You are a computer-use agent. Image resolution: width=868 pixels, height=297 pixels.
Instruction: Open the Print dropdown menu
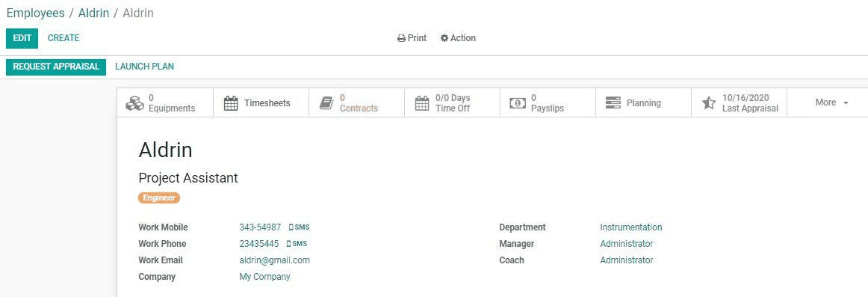click(x=412, y=38)
